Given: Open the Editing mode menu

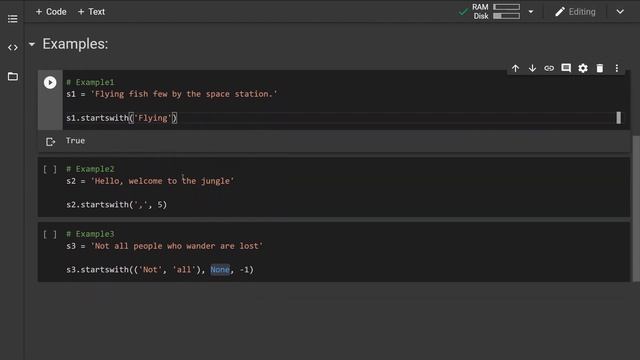Looking at the screenshot, I should coord(575,12).
